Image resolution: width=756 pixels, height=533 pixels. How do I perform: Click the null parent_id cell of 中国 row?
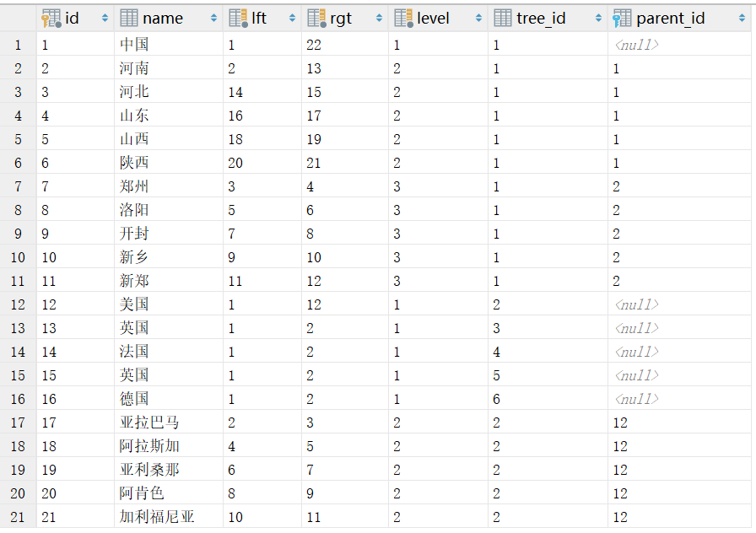coord(679,45)
